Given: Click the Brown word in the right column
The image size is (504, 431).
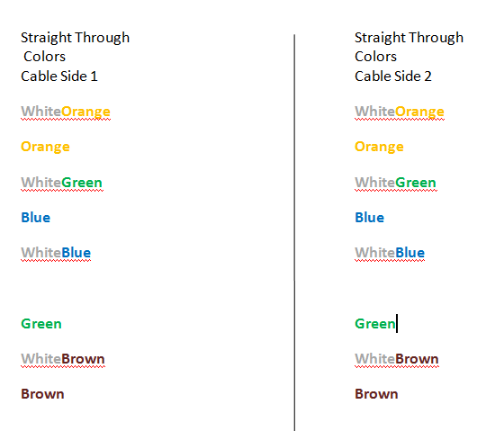Looking at the screenshot, I should point(376,394).
